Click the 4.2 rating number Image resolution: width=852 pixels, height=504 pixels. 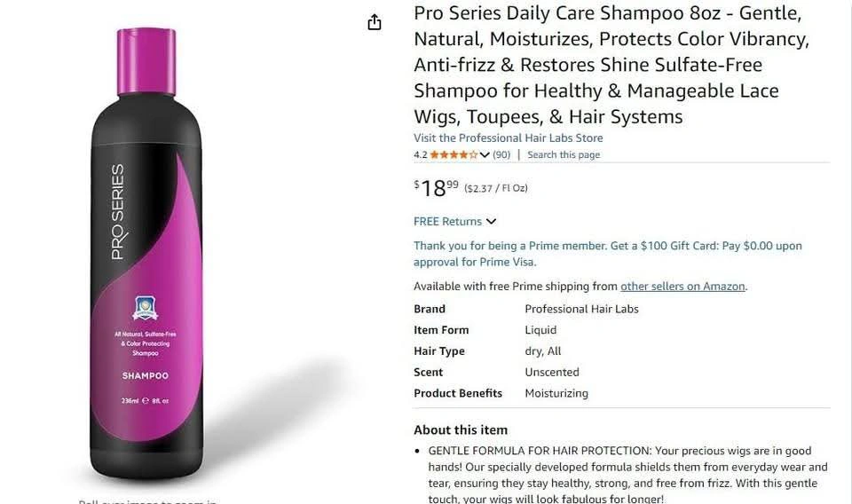[420, 154]
